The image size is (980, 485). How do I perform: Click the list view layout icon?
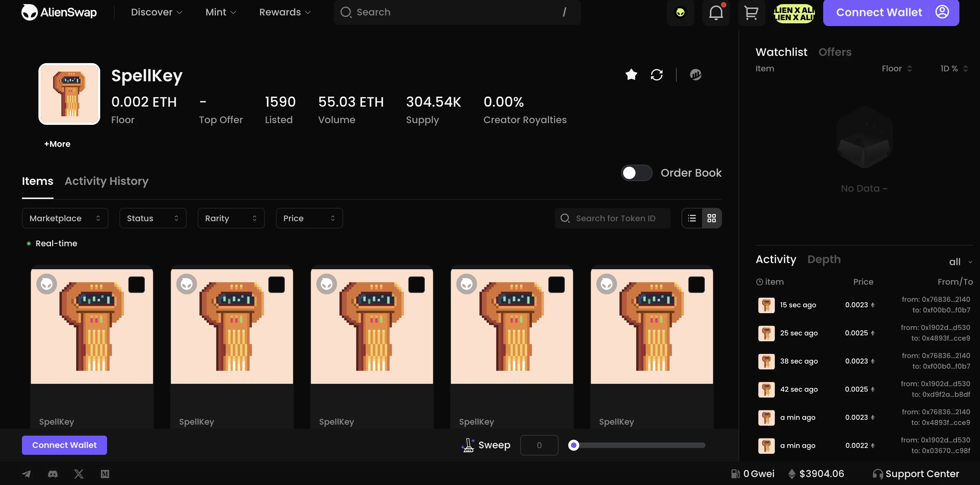692,218
